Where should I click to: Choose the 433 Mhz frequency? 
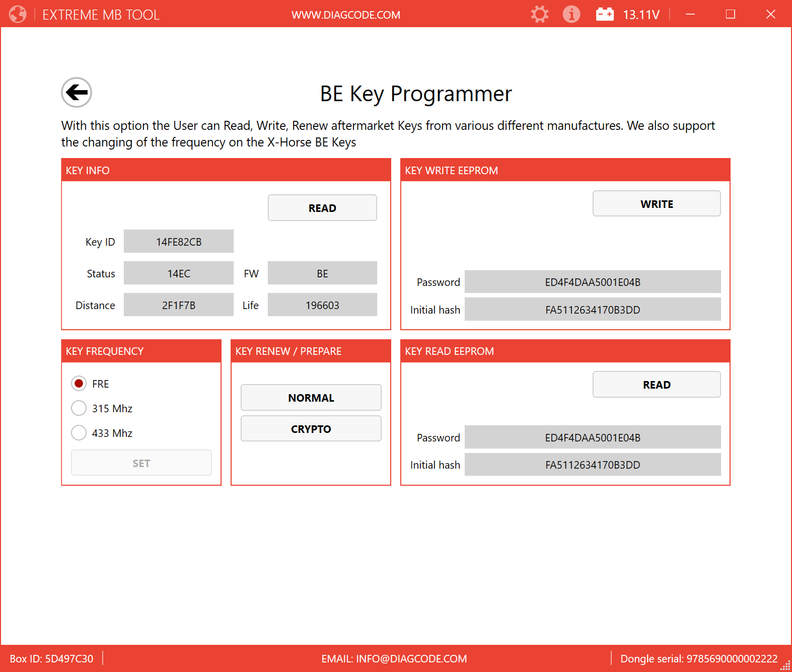79,433
